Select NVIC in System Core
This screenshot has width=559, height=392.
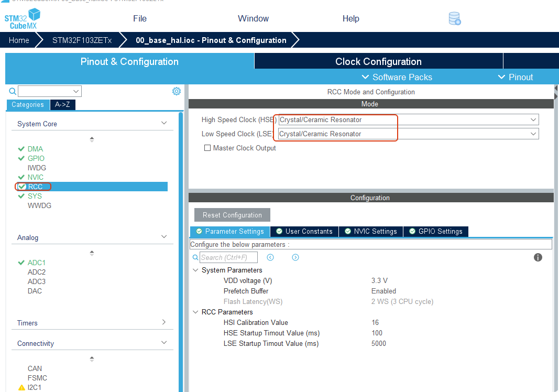(x=35, y=177)
